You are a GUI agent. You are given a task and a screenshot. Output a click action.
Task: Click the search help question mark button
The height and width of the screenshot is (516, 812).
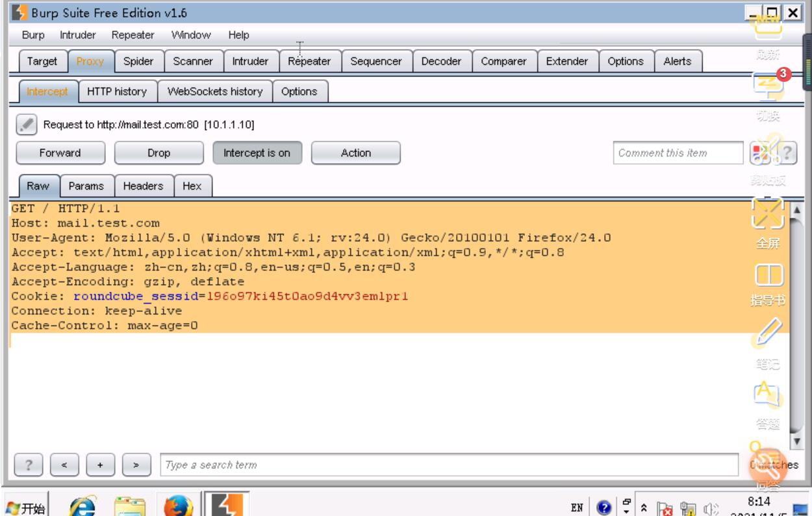(29, 465)
